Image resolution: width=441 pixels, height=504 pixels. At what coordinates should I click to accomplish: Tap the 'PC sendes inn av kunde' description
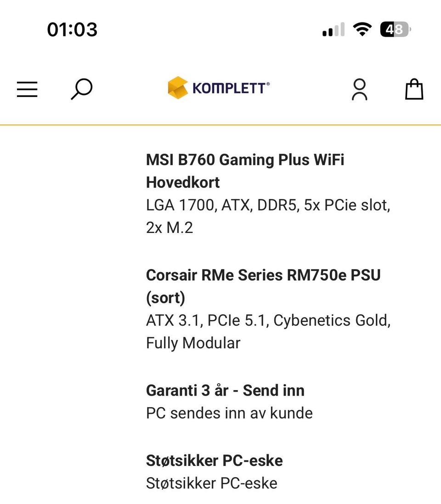tap(229, 413)
